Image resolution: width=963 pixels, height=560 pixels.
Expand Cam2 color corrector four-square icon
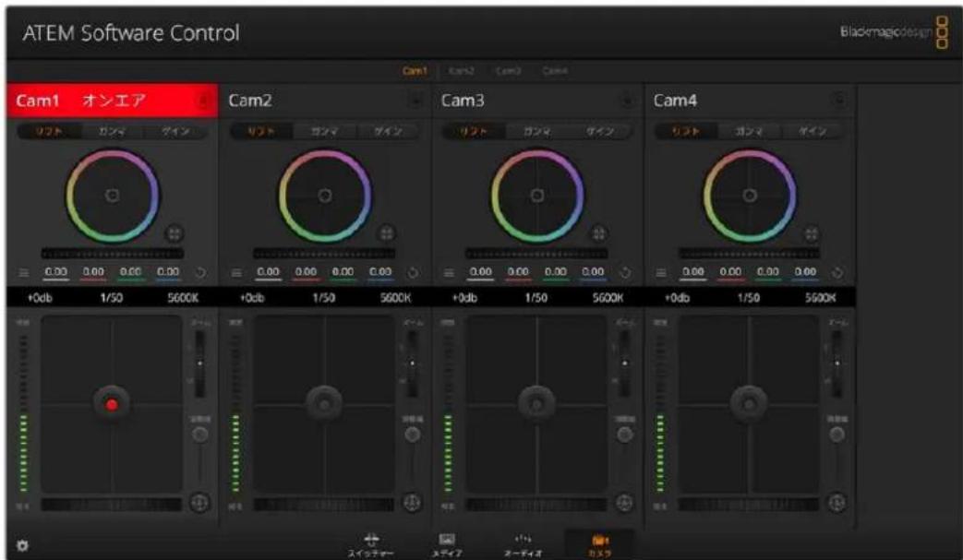tap(386, 233)
